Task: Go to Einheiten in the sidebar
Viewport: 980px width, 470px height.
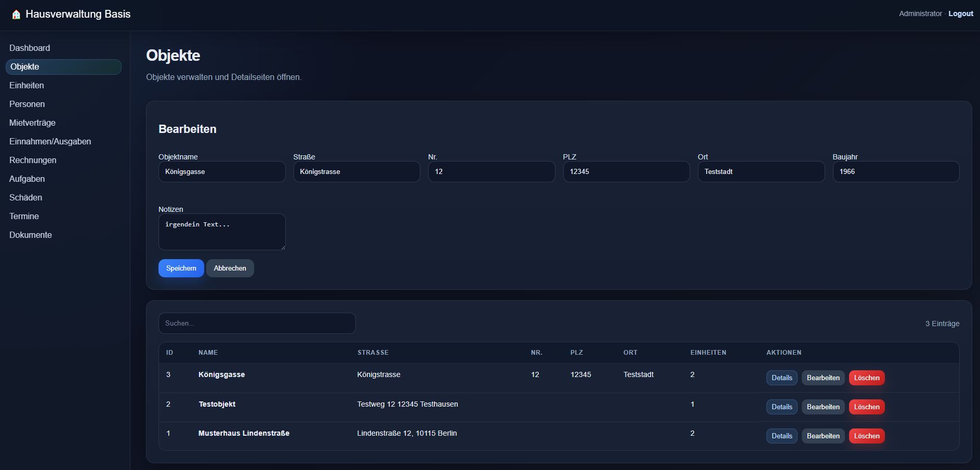Action: (x=27, y=85)
